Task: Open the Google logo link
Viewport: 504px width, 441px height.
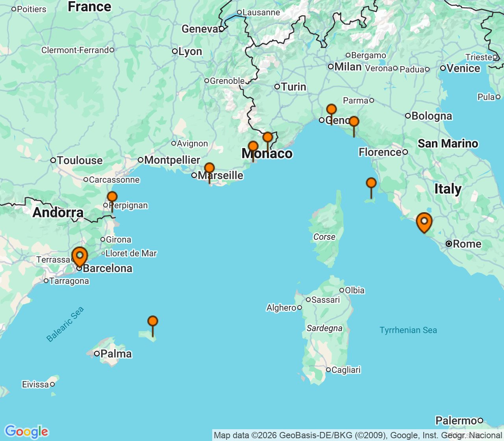Action: (26, 432)
